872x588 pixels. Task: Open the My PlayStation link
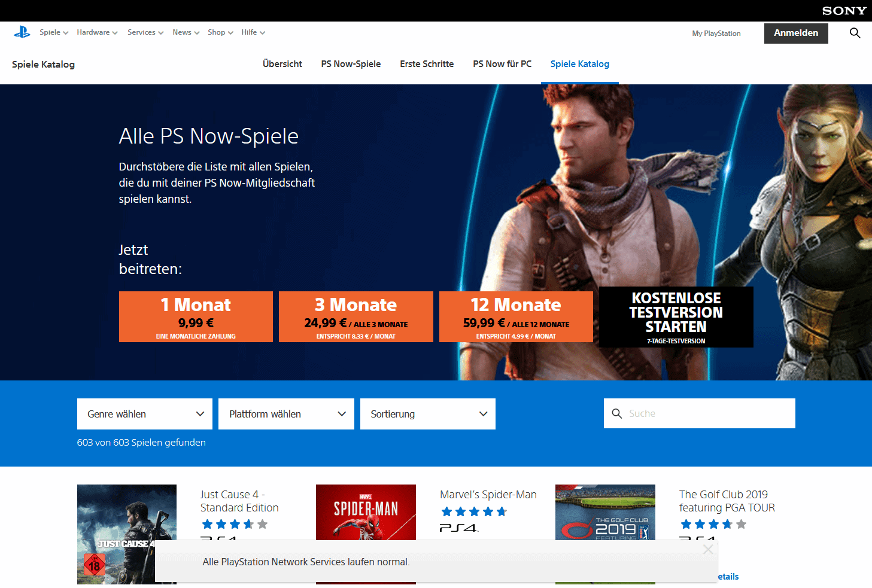[x=716, y=33]
